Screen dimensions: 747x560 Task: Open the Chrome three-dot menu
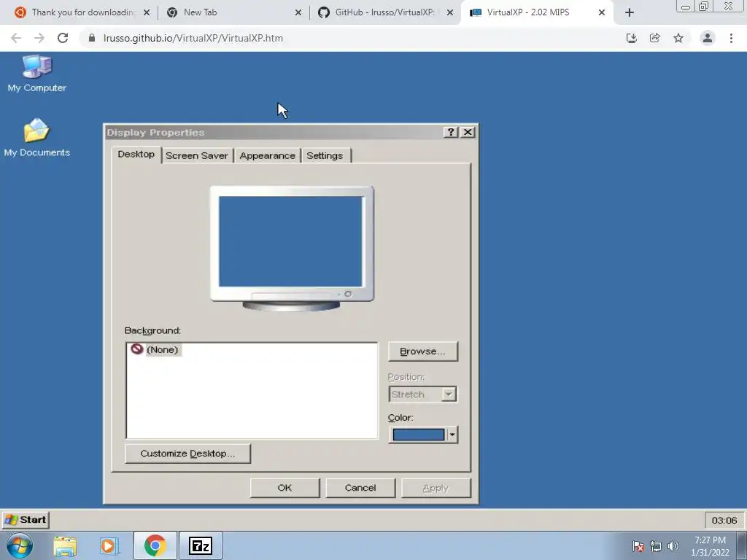731,38
